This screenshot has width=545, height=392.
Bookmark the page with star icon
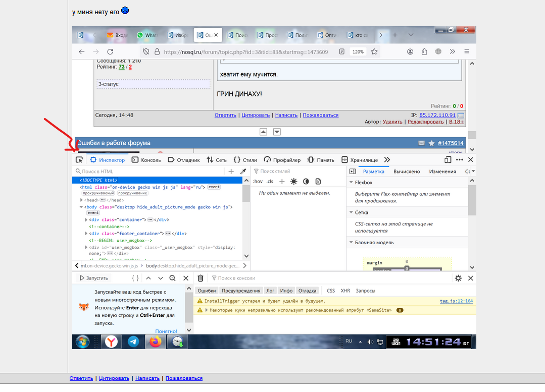[374, 52]
